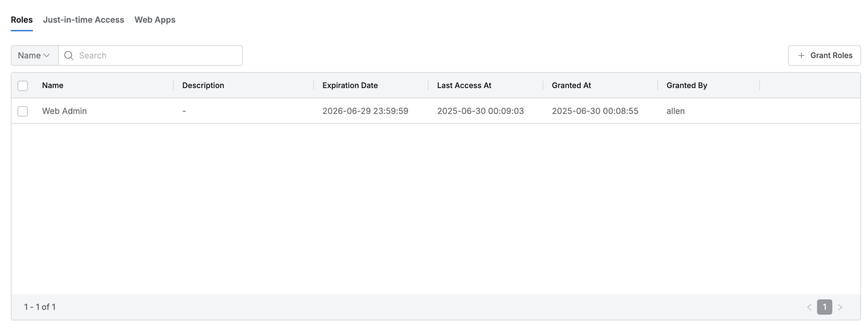Click the Grant Roles button

824,55
